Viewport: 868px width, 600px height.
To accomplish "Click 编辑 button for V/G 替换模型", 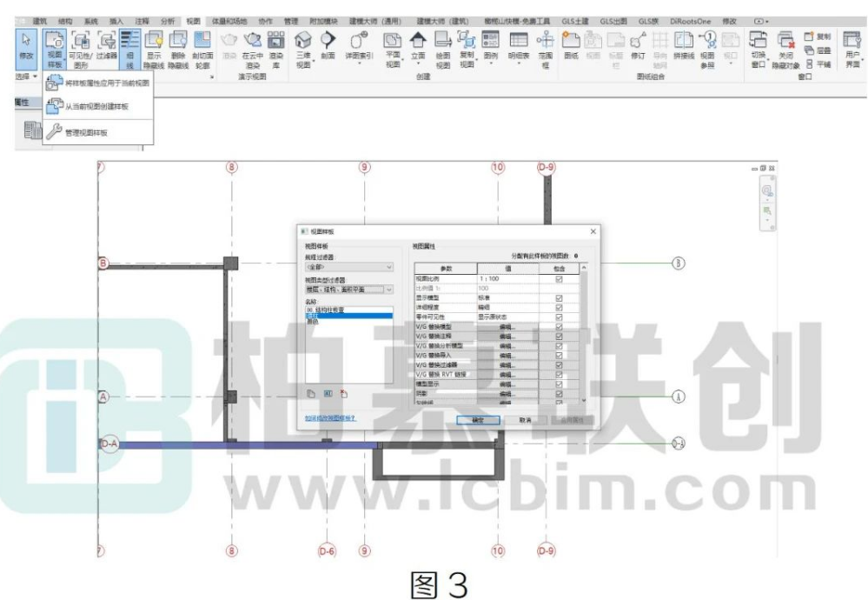I will pyautogui.click(x=507, y=327).
